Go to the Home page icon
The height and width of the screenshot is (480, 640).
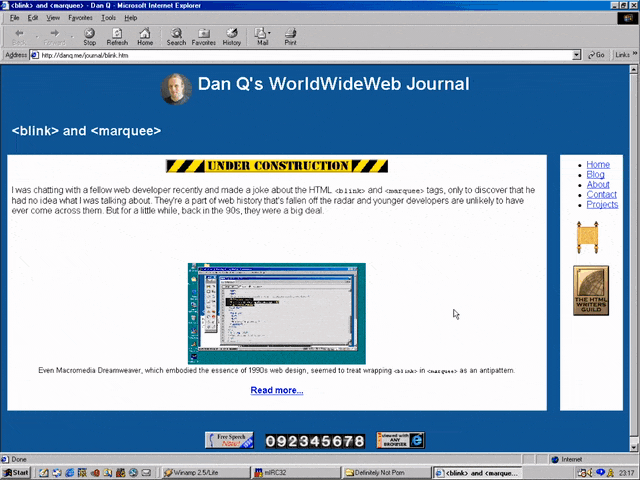[x=145, y=36]
